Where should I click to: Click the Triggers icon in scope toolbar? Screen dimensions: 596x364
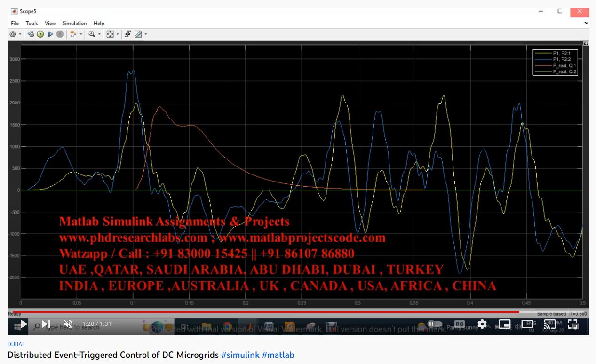128,34
